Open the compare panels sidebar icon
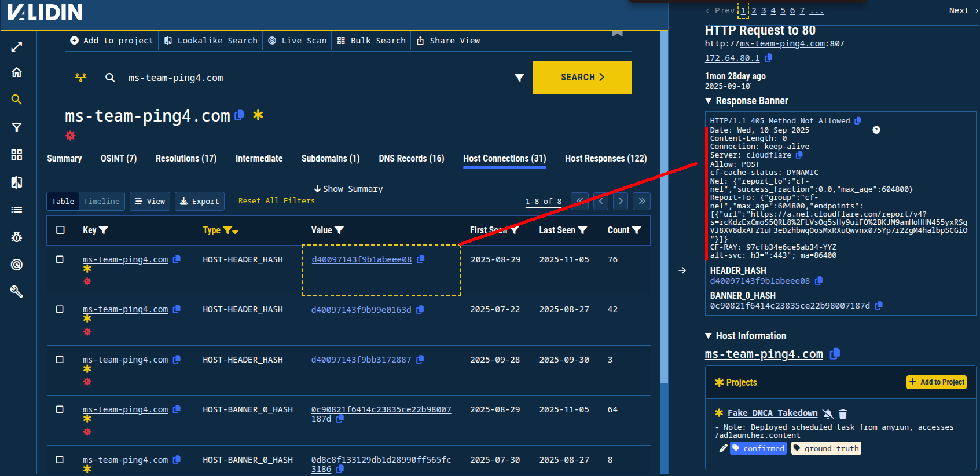Screen dimensions: 980x476 tap(17, 182)
